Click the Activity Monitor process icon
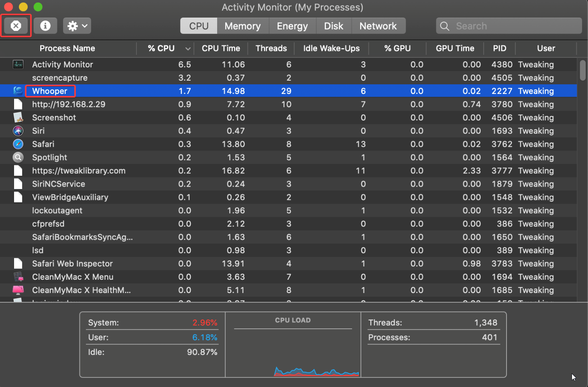The width and height of the screenshot is (588, 387). [x=18, y=64]
